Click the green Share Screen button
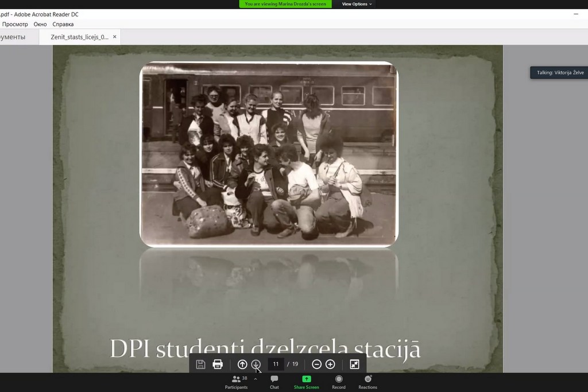This screenshot has width=588, height=392. [306, 382]
